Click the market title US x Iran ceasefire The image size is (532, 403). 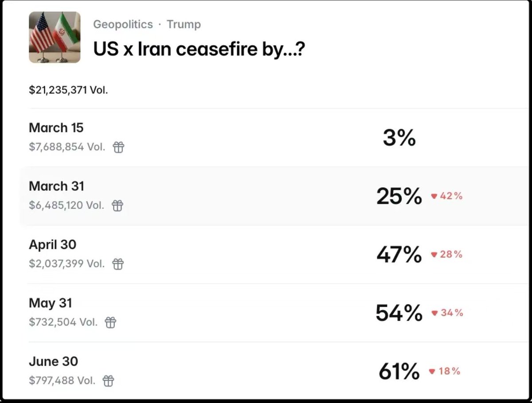[199, 50]
